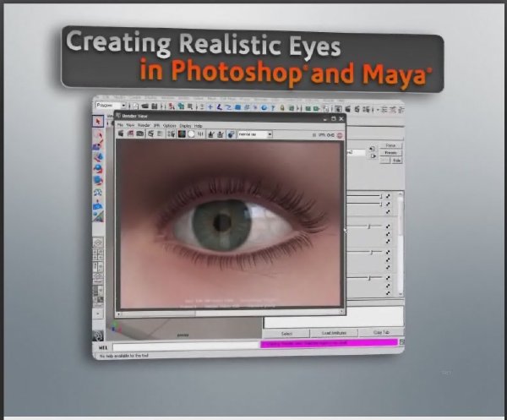Screen dimensions: 507x420
Task: Switch to single perspective view layout button
Action: (x=98, y=243)
